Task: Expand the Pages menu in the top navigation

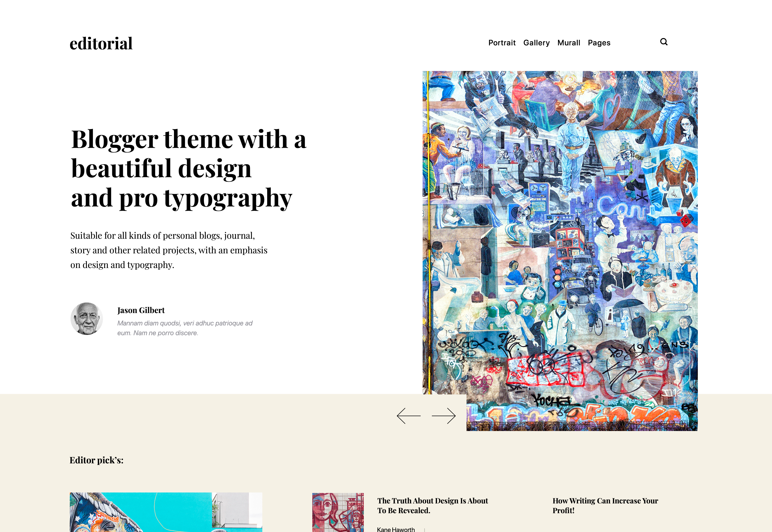Action: click(x=599, y=42)
